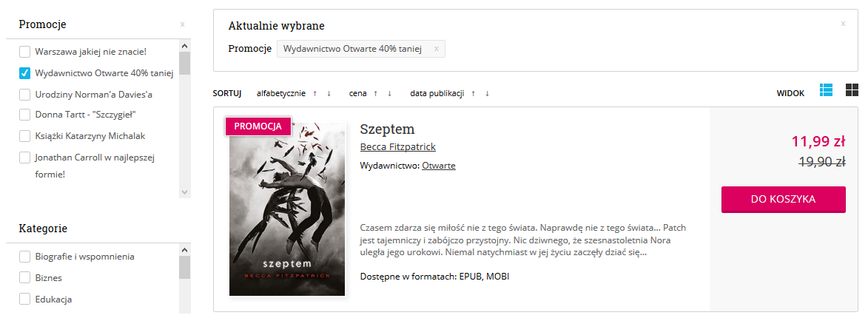Sort by publication date ascending arrow

tap(474, 93)
